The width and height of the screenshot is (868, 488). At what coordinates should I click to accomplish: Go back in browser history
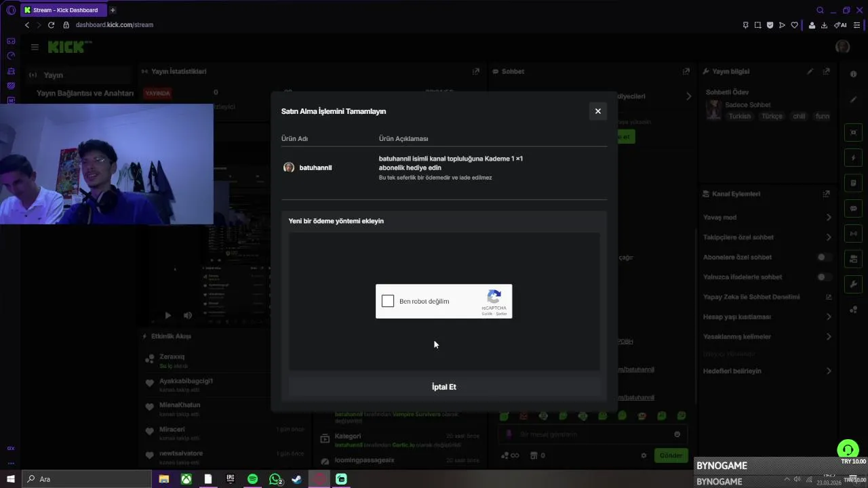coord(27,25)
